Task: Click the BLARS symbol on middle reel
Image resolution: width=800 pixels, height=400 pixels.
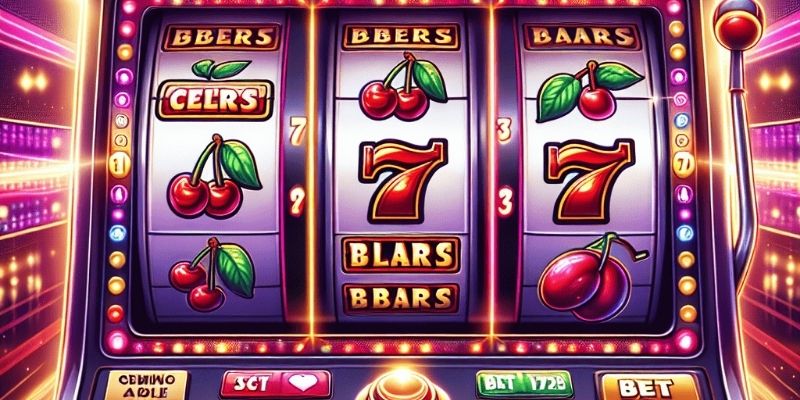Action: tap(402, 254)
